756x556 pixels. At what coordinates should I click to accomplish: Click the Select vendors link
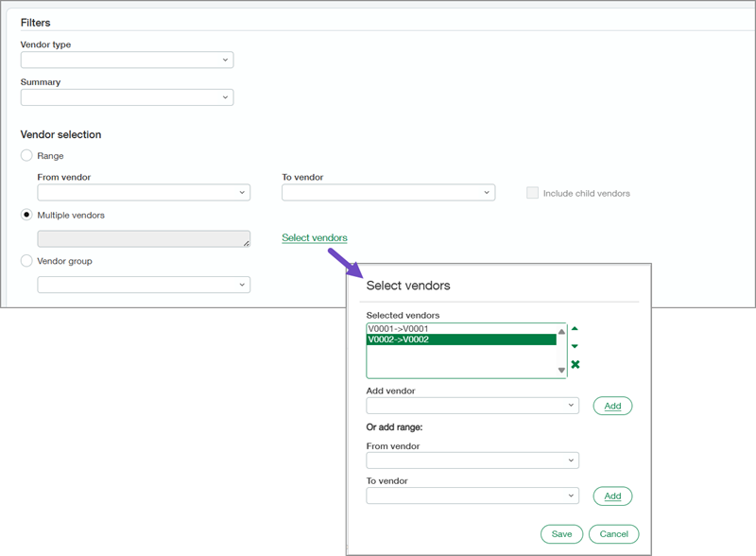pyautogui.click(x=315, y=238)
